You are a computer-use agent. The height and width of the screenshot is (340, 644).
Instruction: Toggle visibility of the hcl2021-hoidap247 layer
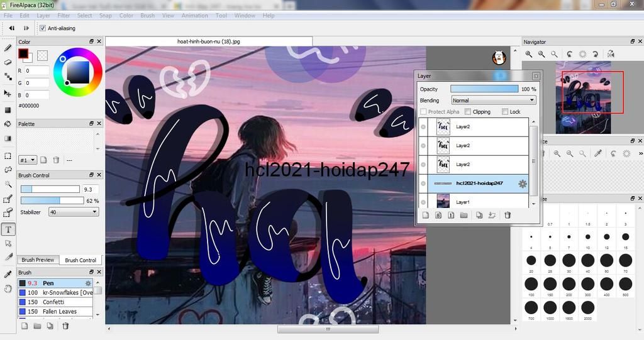[x=423, y=184]
